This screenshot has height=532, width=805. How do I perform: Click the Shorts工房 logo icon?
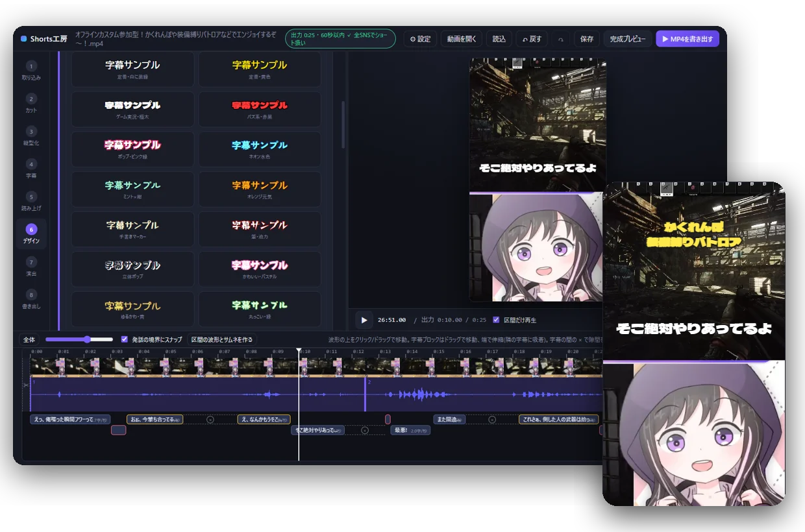[24, 39]
